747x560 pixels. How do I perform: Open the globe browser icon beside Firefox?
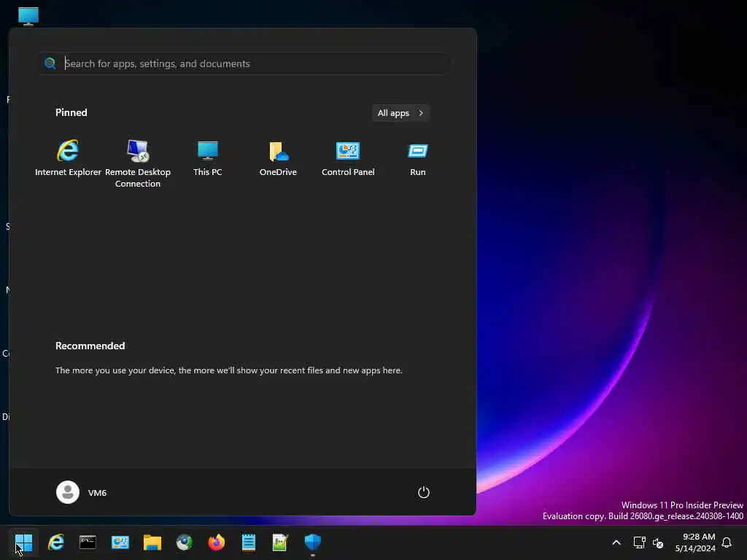(185, 542)
